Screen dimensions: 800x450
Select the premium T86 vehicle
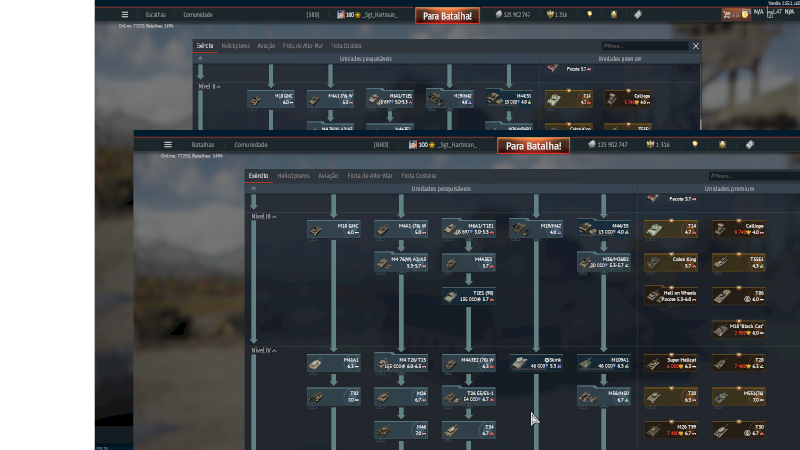tap(739, 296)
